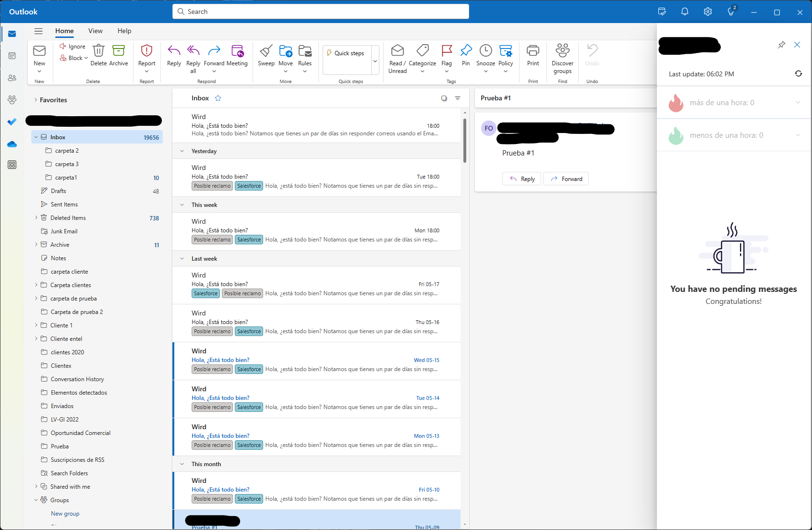Viewport: 812px width, 530px height.
Task: Click the Search input field
Action: [321, 12]
